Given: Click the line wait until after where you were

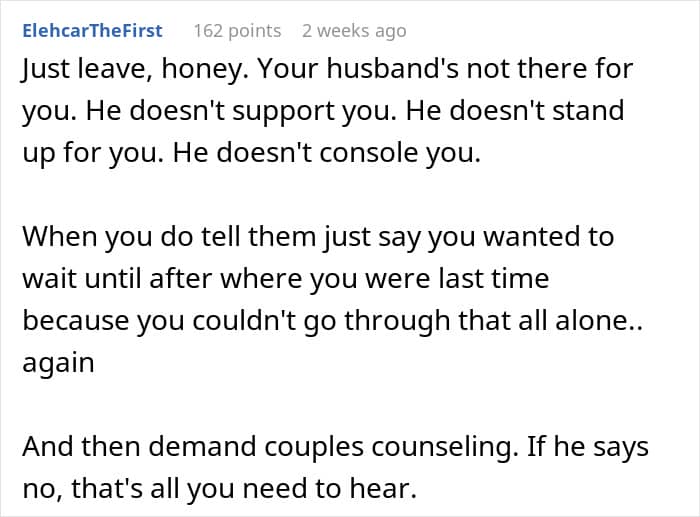Looking at the screenshot, I should point(286,279).
